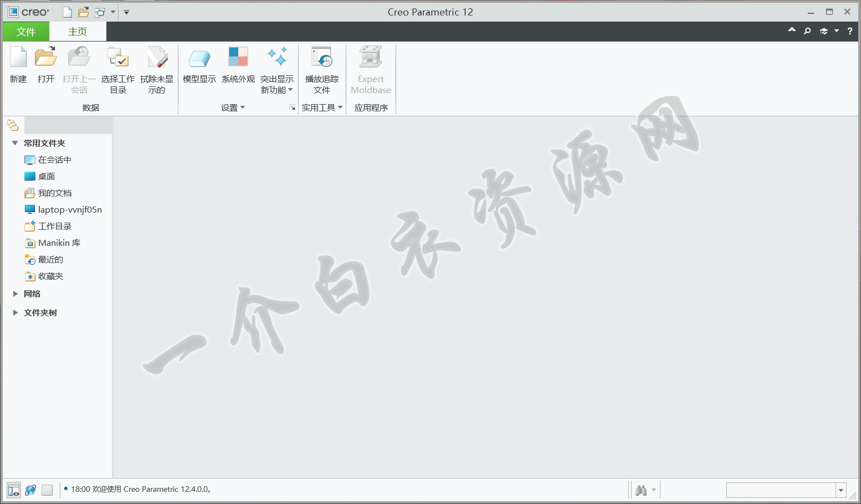
Task: Expand 网络 section
Action: coord(15,294)
